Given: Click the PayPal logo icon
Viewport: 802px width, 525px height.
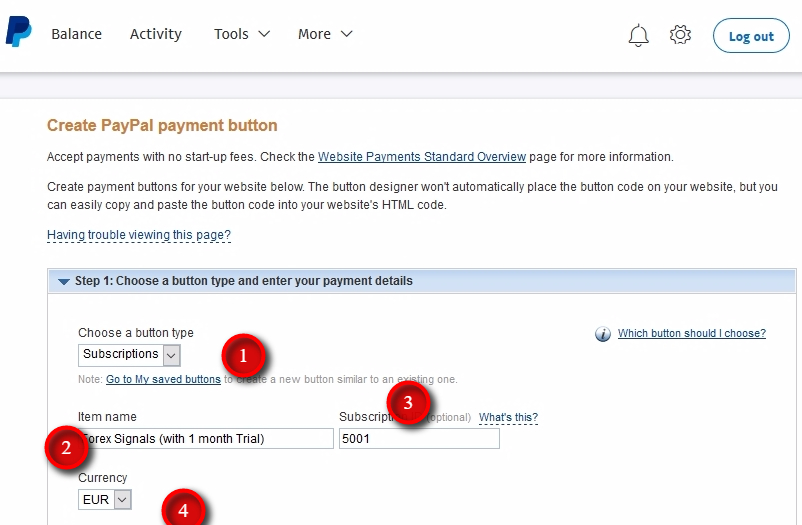Looking at the screenshot, I should 18,32.
